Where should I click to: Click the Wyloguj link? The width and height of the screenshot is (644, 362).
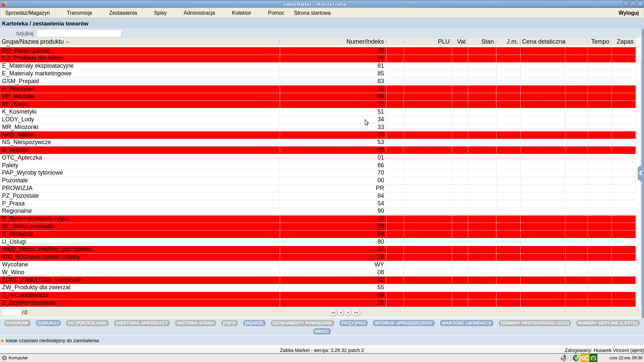pos(628,13)
